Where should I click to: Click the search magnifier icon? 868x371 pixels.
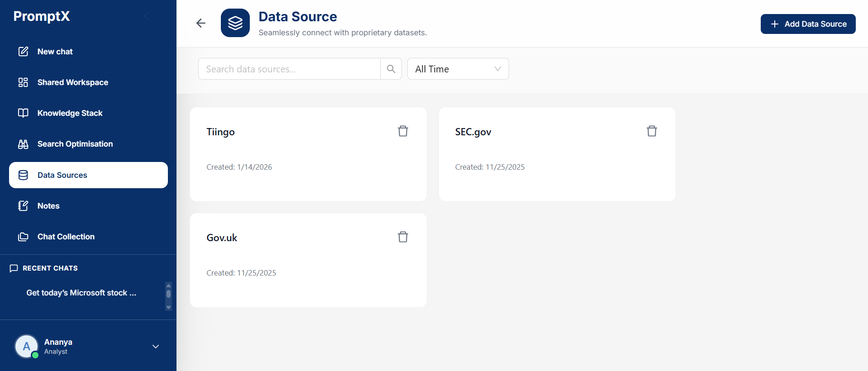pos(391,69)
